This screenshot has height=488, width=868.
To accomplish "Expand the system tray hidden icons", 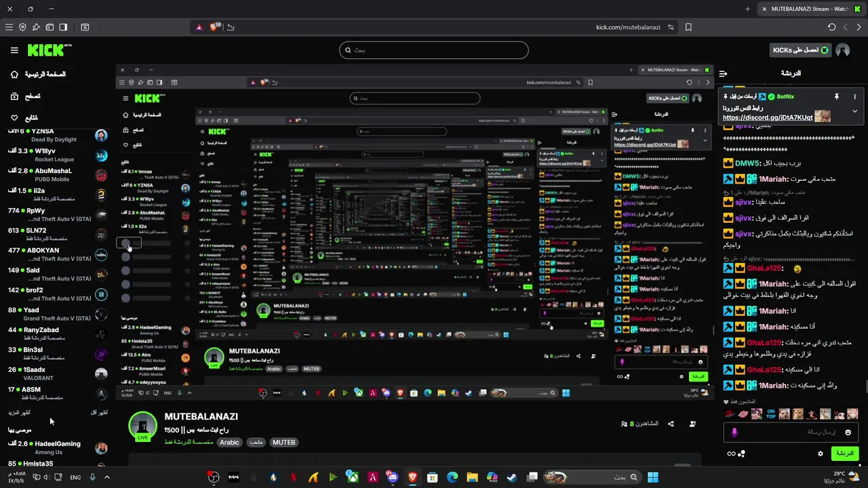I will click(x=106, y=477).
